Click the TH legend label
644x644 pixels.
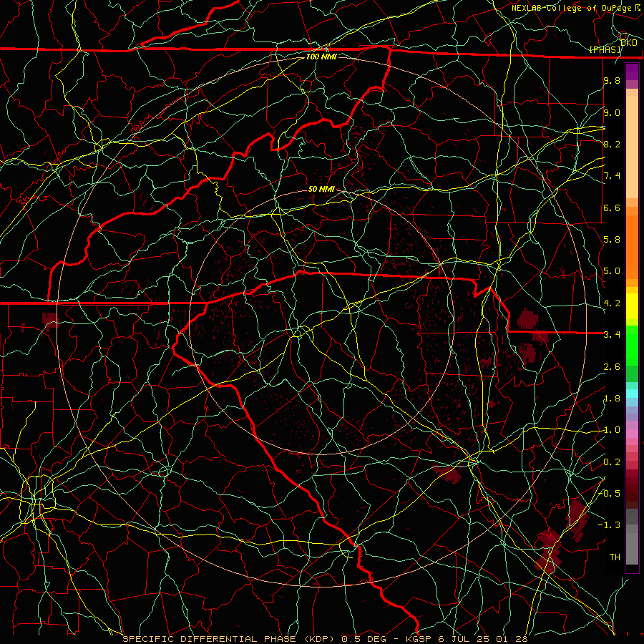tap(615, 557)
